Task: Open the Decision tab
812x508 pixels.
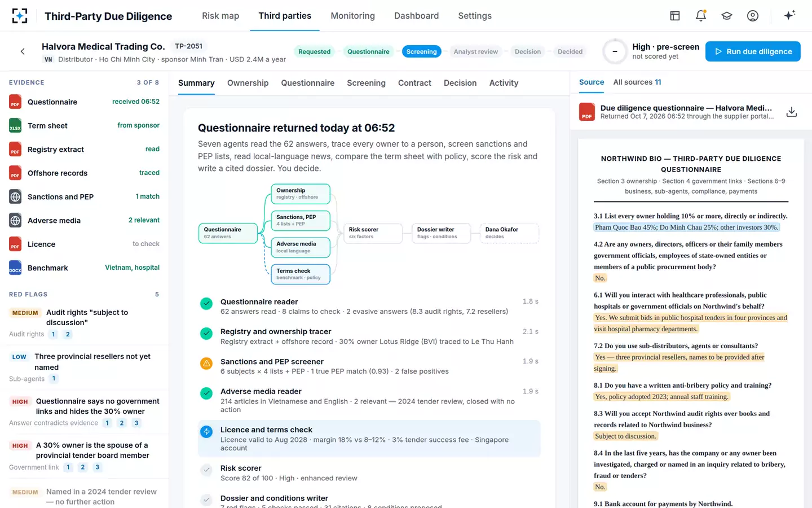Action: (x=460, y=83)
